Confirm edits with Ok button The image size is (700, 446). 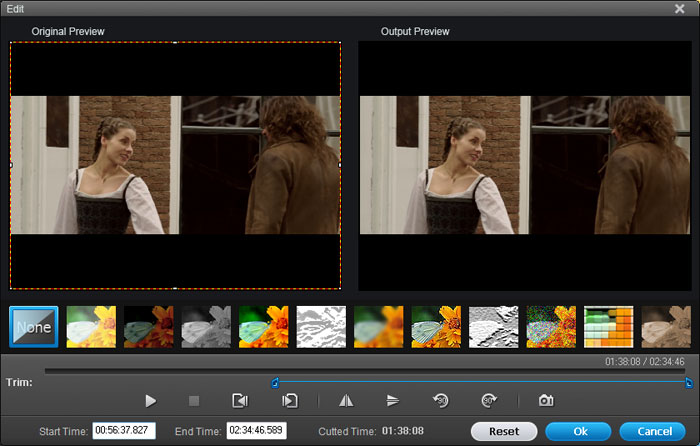[x=579, y=431]
